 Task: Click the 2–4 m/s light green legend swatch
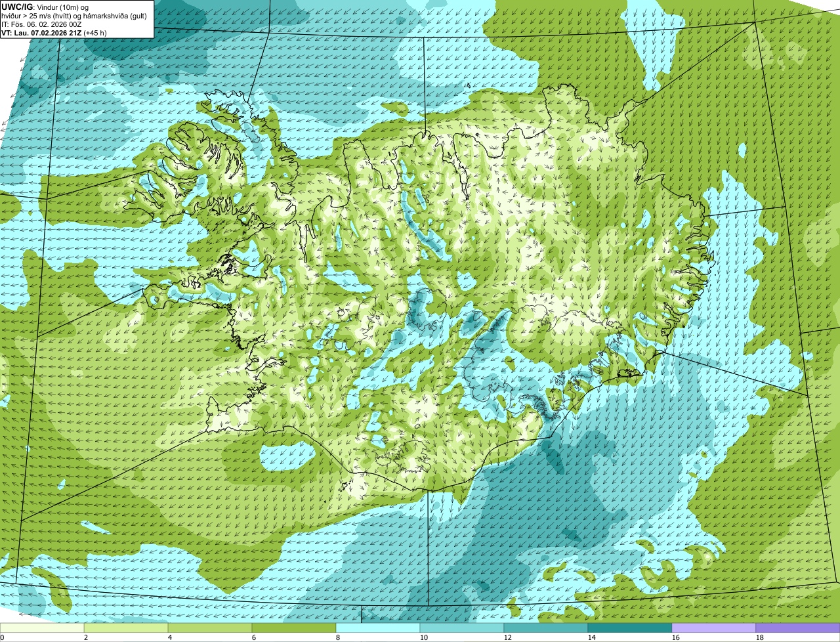click(x=126, y=628)
